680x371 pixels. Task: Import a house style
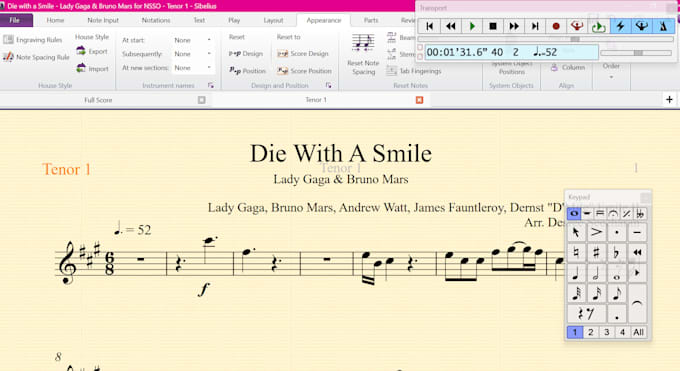point(92,69)
